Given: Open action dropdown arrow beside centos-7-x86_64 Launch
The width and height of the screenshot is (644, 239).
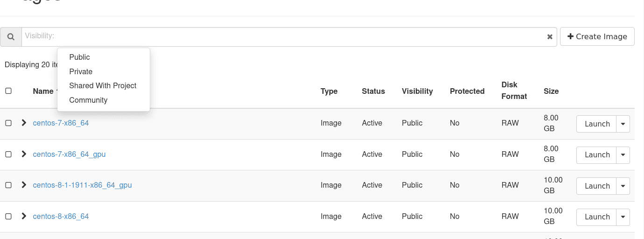Looking at the screenshot, I should coord(623,124).
